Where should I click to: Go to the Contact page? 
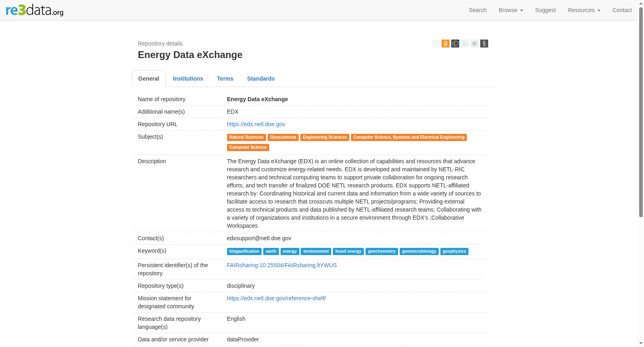[x=622, y=10]
